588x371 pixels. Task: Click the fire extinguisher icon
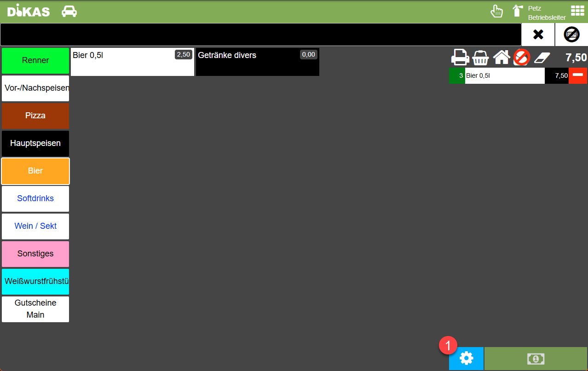[518, 11]
